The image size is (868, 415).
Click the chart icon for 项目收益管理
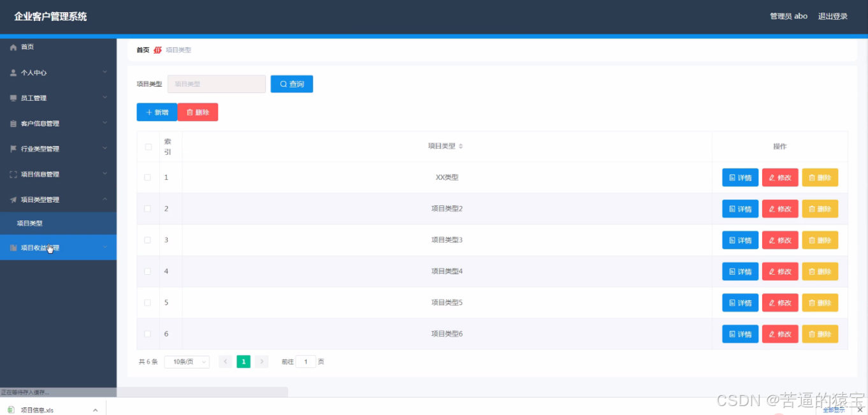tap(13, 248)
